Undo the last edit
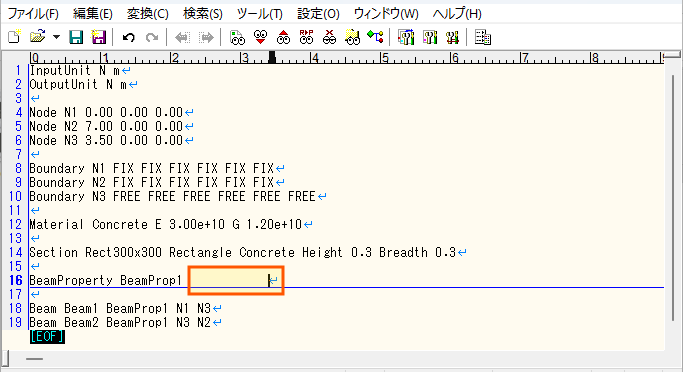Viewport: 683px width, 372px height. (128, 37)
